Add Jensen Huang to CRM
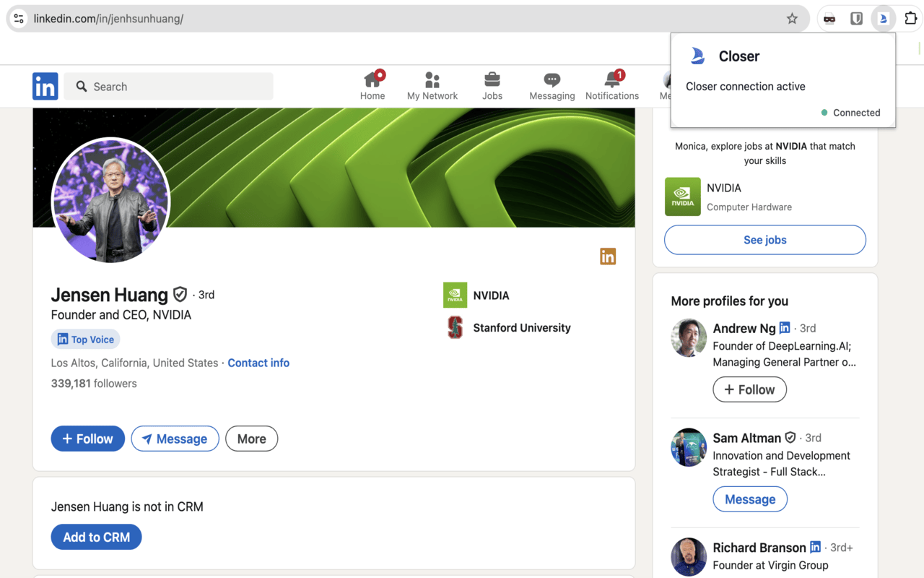Screen dimensions: 924x578 tap(96, 537)
